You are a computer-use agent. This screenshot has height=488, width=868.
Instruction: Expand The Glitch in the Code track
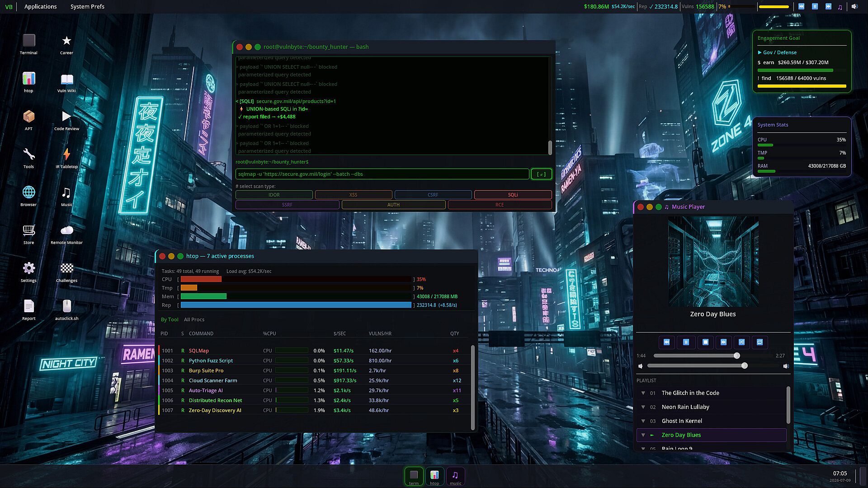643,393
